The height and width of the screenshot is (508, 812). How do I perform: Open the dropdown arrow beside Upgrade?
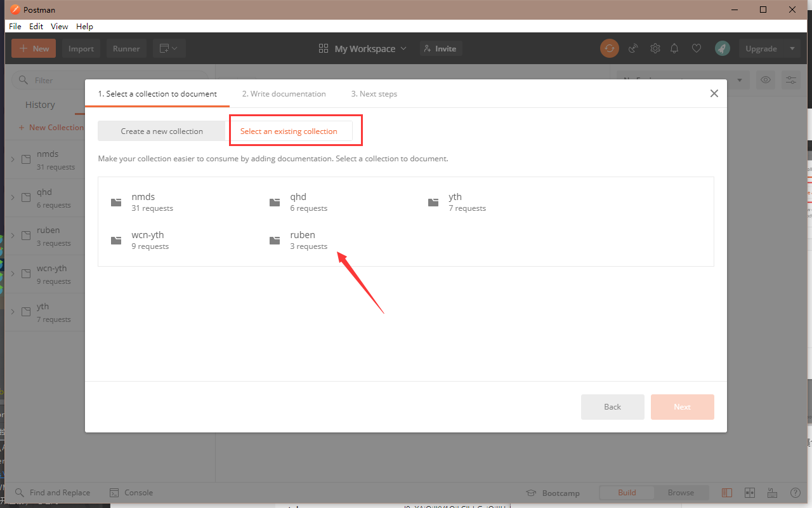click(x=792, y=48)
